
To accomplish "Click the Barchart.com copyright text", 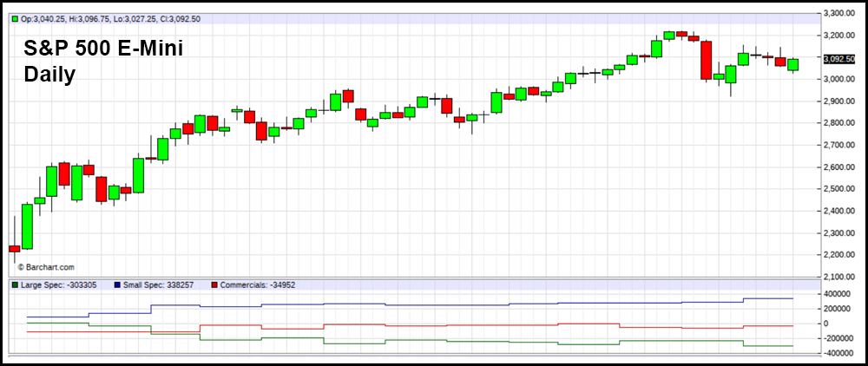I will (x=46, y=267).
